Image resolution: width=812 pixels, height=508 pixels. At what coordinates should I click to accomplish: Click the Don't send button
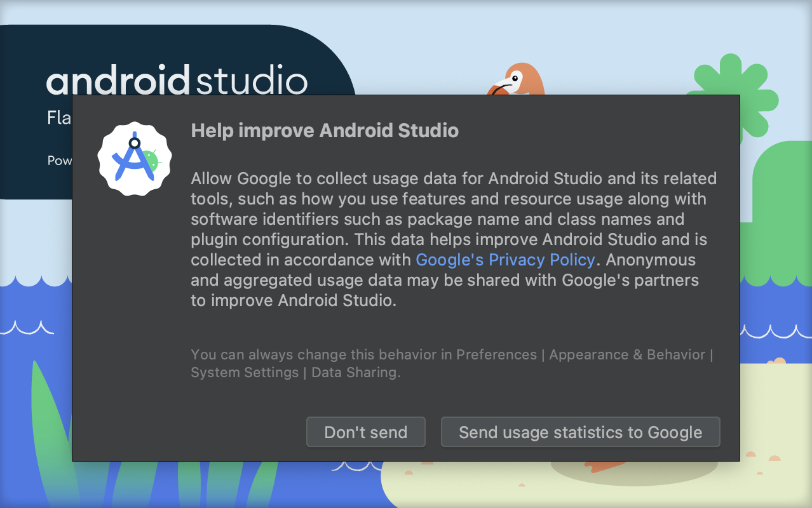(365, 432)
